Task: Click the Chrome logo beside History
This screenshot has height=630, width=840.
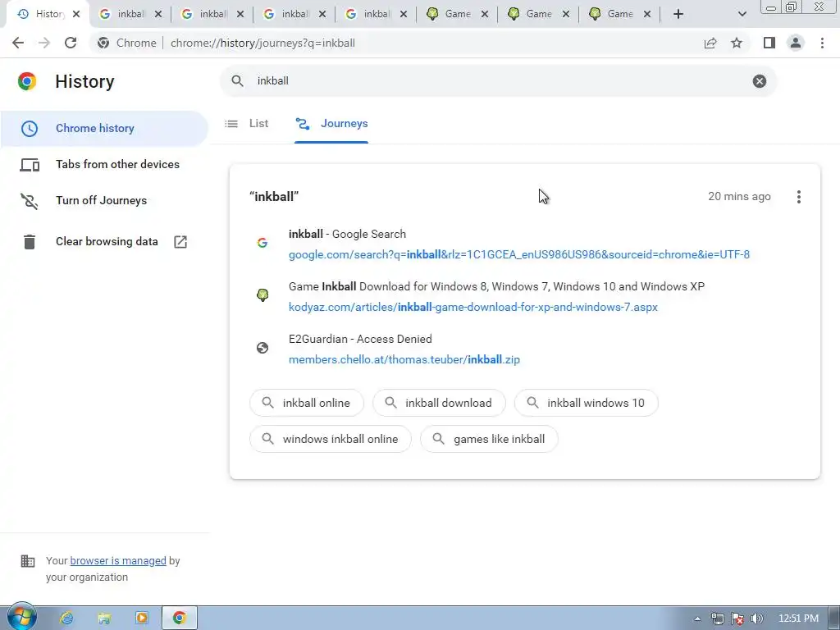Action: pos(27,81)
